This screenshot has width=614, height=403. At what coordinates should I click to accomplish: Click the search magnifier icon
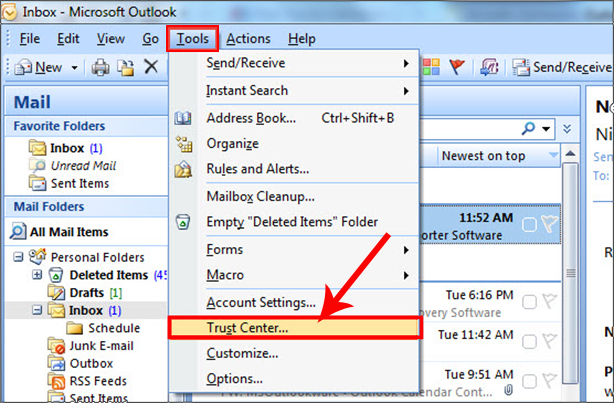(528, 128)
